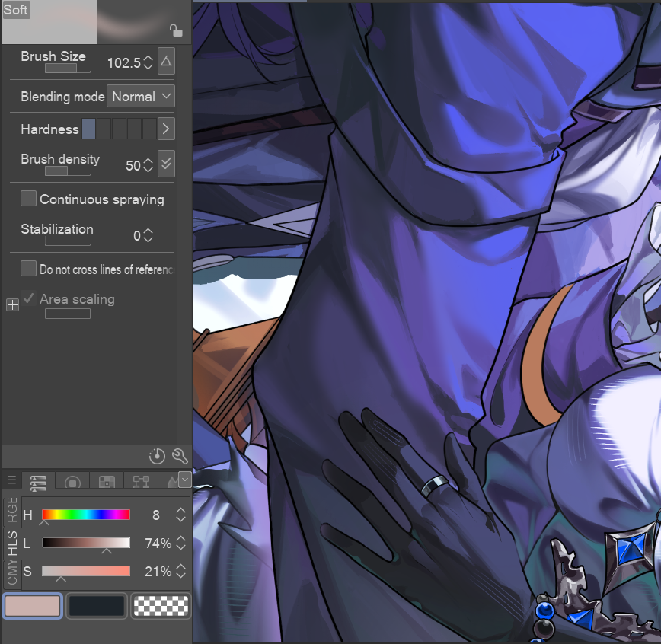Screen dimensions: 661x644
Task: Click the Brush Size value 102.5
Action: (x=124, y=62)
